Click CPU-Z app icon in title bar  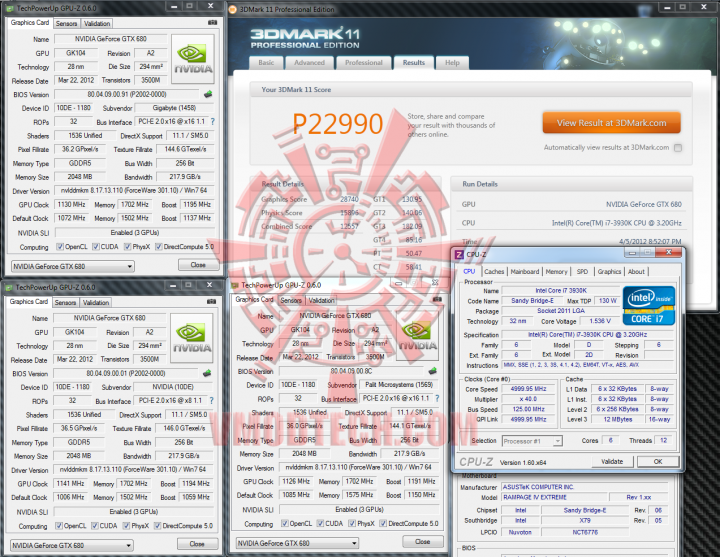458,254
